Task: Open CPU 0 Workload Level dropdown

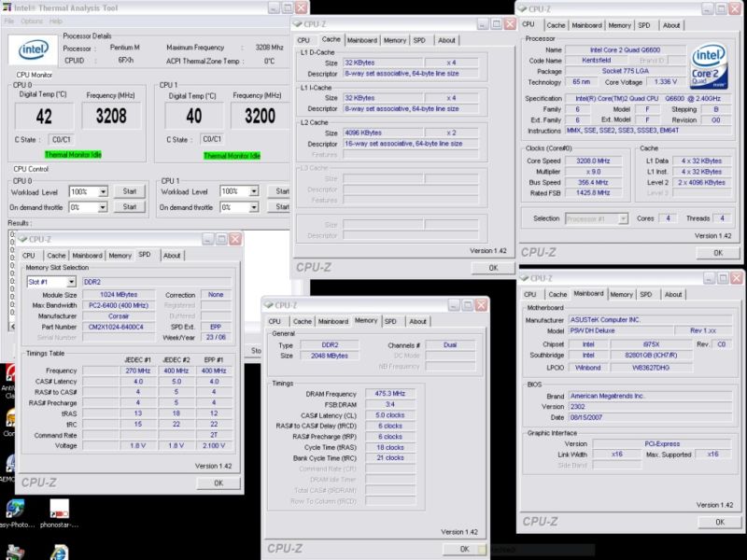Action: click(103, 192)
